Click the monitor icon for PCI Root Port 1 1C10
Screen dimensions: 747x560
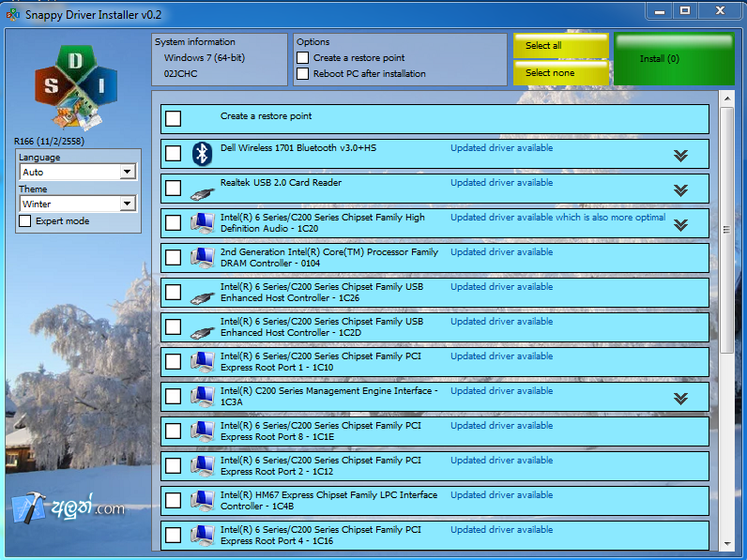point(203,362)
